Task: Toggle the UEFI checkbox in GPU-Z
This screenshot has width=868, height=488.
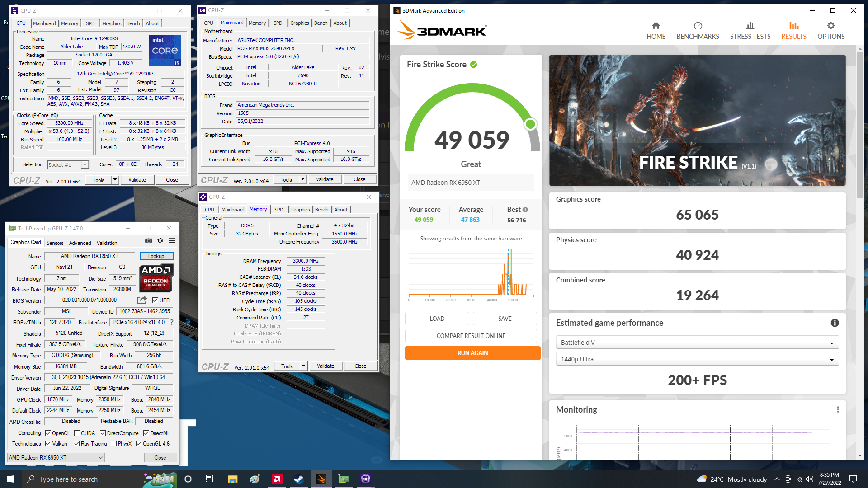Action: point(155,300)
